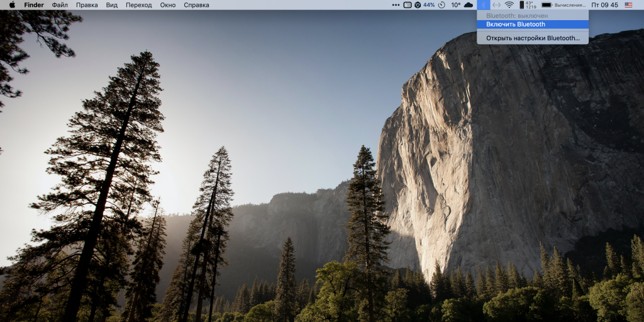Open the Переход menu
The height and width of the screenshot is (322, 644).
tap(138, 5)
